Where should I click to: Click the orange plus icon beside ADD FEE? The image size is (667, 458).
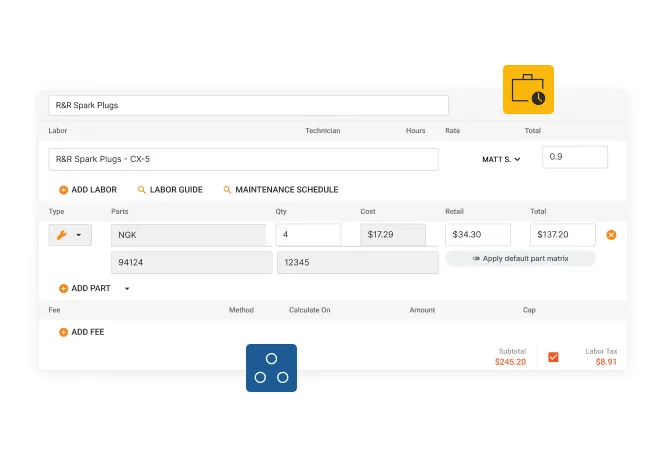(x=63, y=332)
